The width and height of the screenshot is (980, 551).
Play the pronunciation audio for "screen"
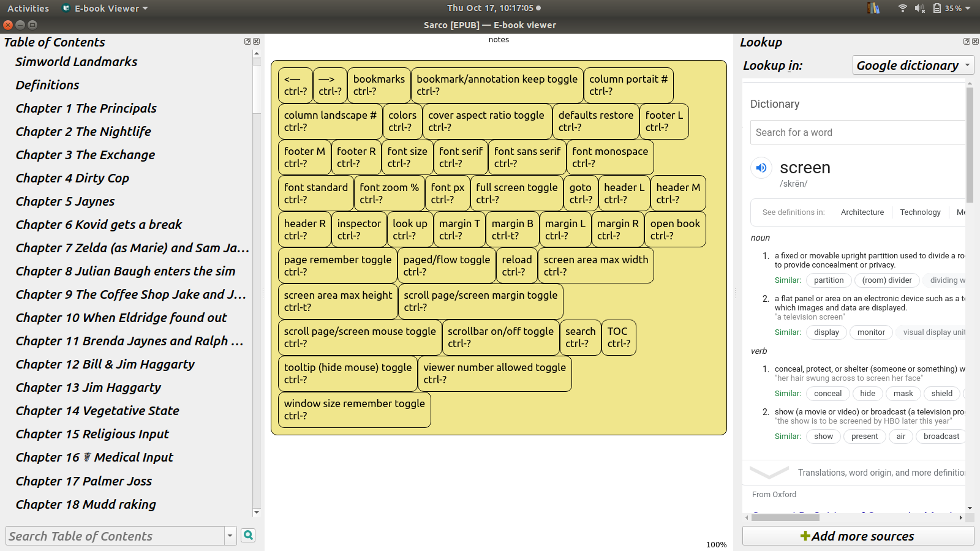761,167
